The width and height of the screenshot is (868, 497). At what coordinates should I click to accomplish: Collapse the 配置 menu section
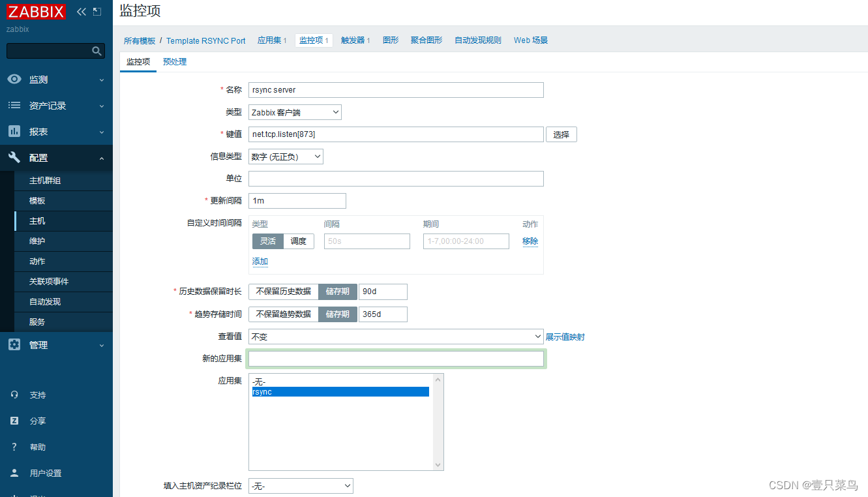point(102,158)
